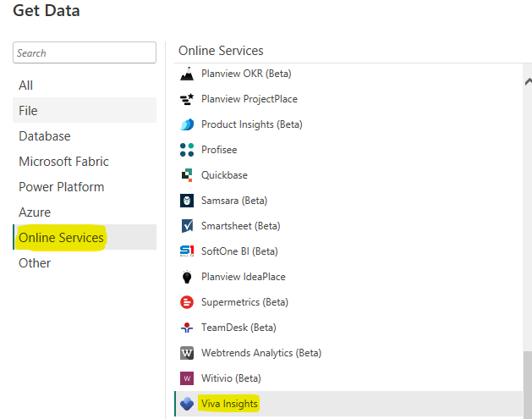532x419 pixels.
Task: Select Supermetrics (Beta) connector text
Action: coord(244,302)
